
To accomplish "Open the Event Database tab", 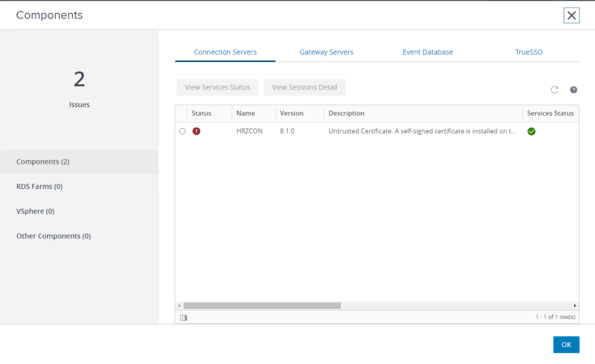I will (x=427, y=52).
